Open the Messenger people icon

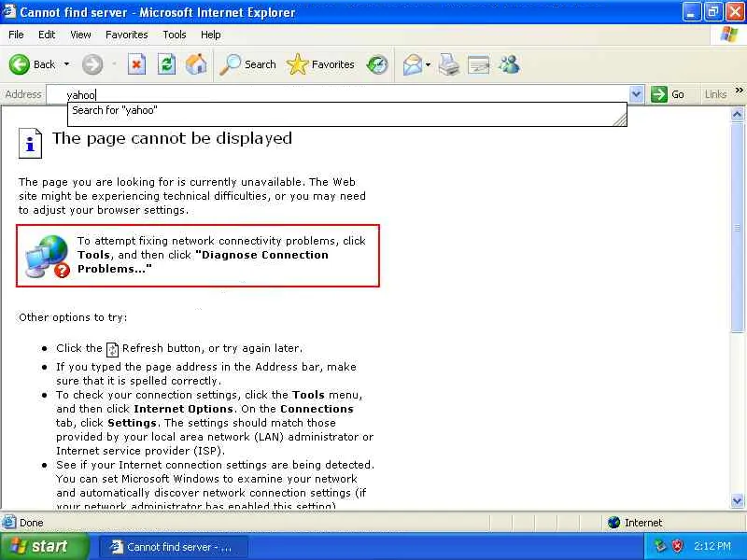tap(509, 64)
